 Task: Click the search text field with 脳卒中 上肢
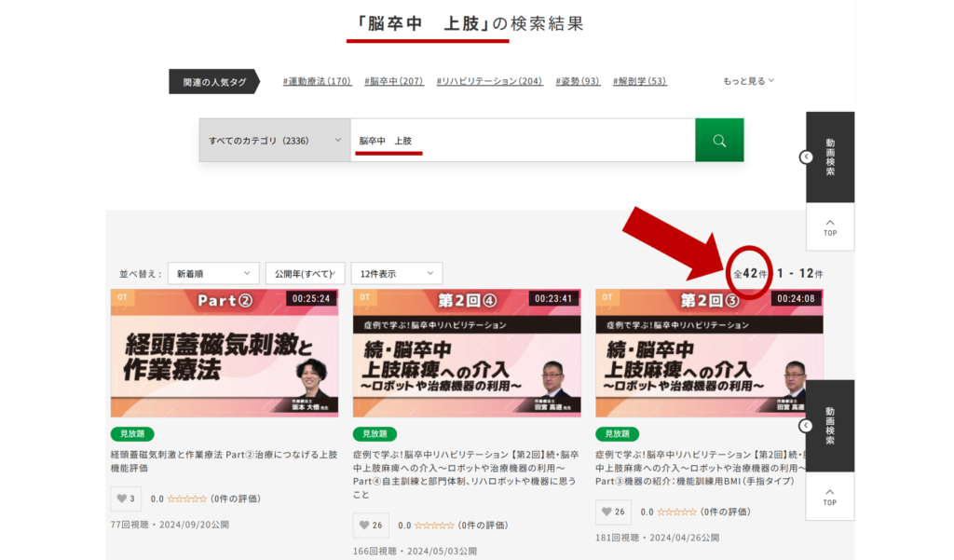522,140
